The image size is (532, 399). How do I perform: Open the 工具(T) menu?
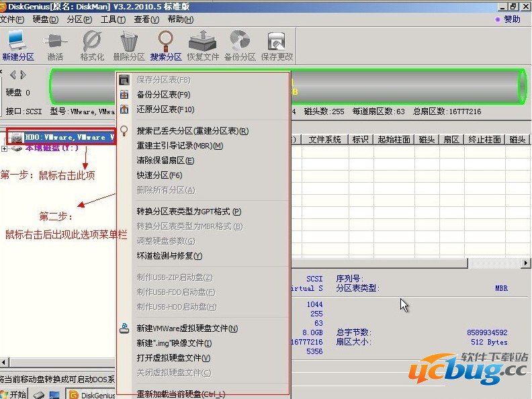tap(113, 19)
